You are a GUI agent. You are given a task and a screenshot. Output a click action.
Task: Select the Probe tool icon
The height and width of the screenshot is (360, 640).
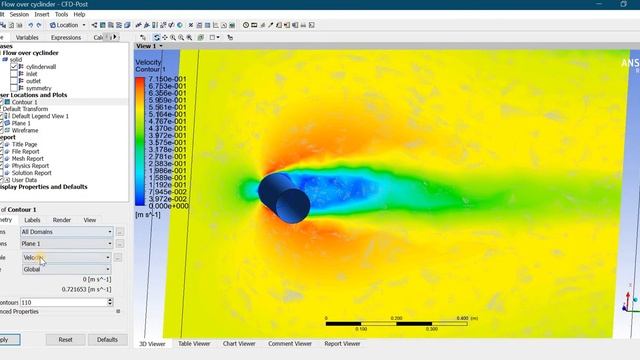coord(271,25)
